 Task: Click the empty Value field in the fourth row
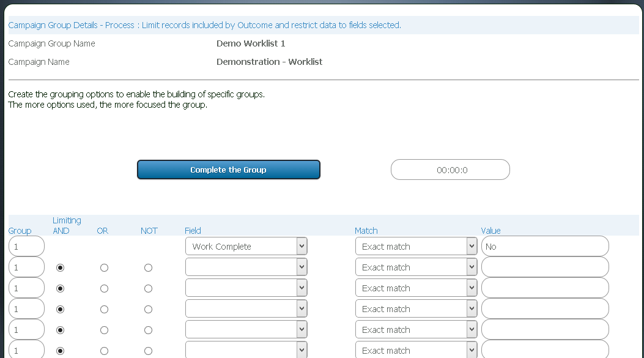(544, 308)
